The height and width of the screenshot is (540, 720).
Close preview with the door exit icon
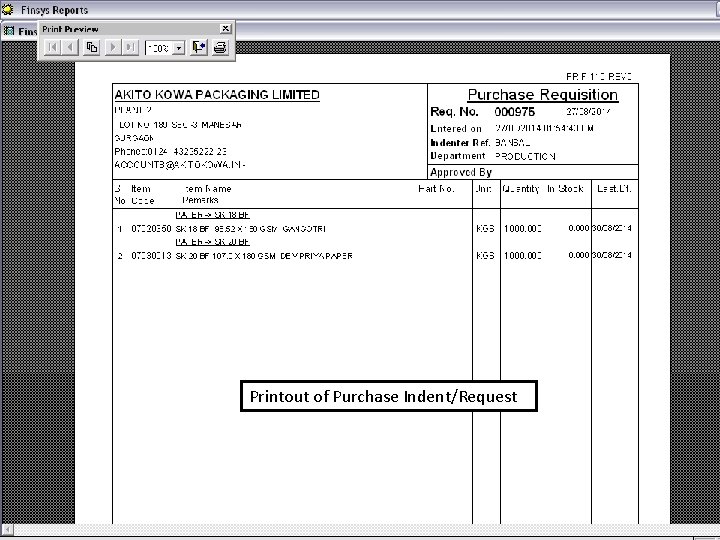199,47
